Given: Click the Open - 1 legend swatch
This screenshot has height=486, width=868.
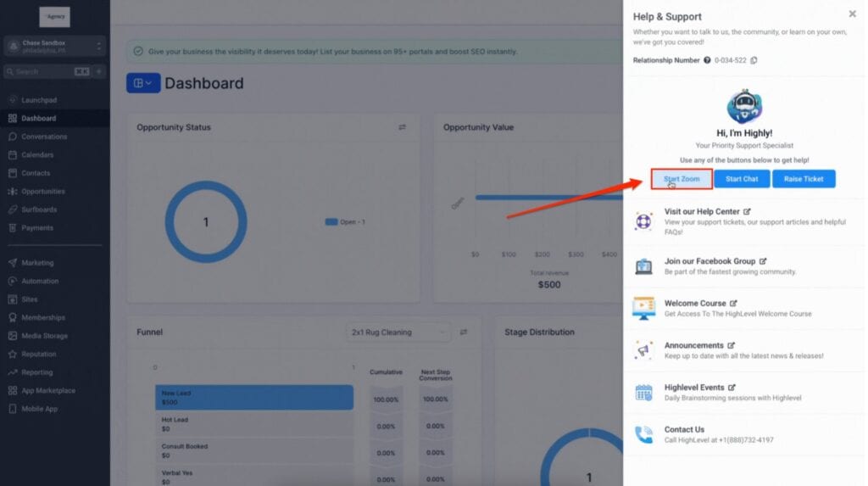Looking at the screenshot, I should 331,222.
